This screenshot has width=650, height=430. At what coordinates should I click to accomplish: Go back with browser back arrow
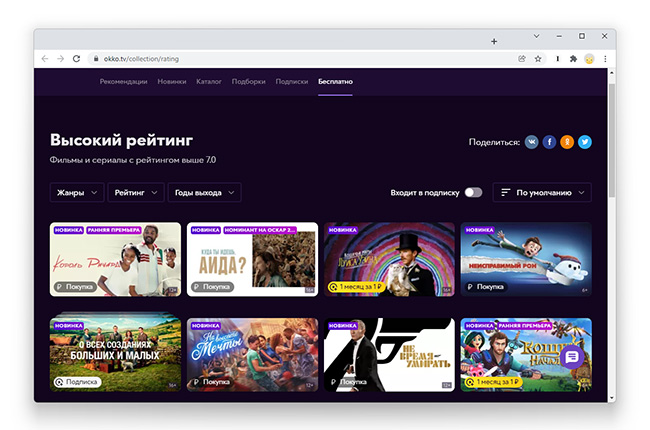[45, 59]
